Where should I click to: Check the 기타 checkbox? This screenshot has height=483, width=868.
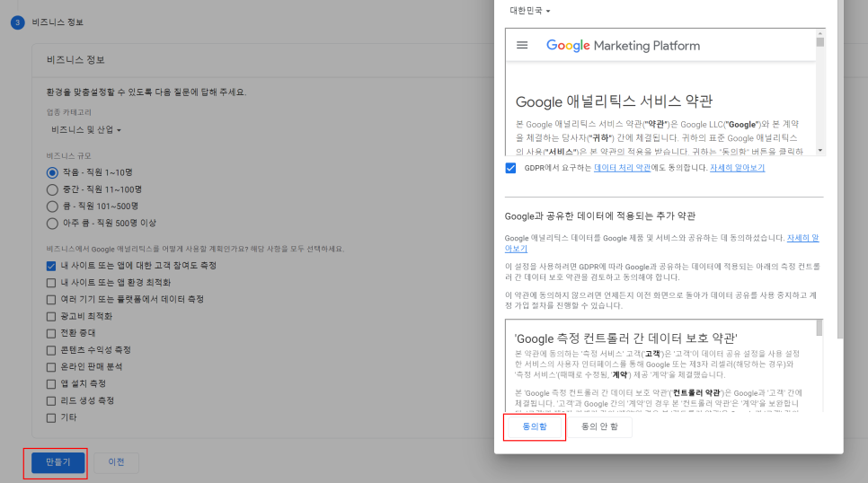point(51,417)
